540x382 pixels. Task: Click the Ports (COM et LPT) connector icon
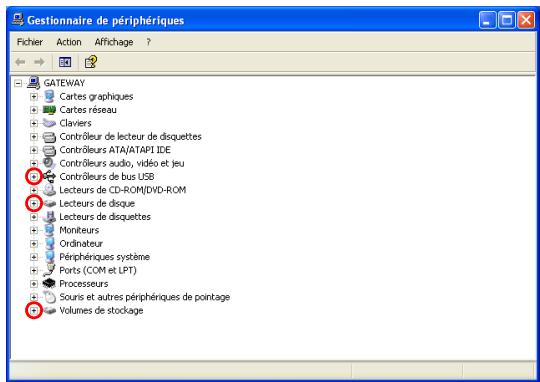tap(49, 270)
